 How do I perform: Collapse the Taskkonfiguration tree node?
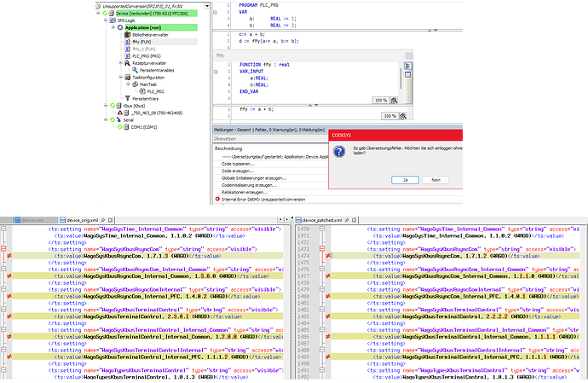(x=123, y=77)
